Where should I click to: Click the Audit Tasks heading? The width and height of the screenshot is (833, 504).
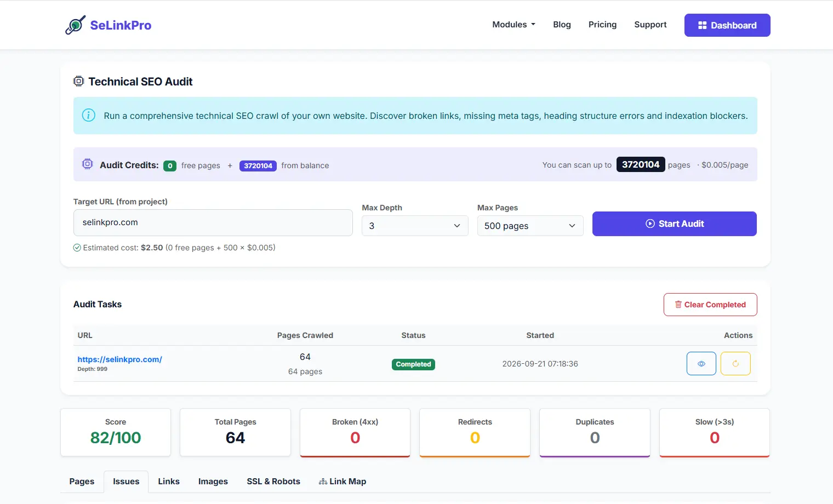[98, 304]
